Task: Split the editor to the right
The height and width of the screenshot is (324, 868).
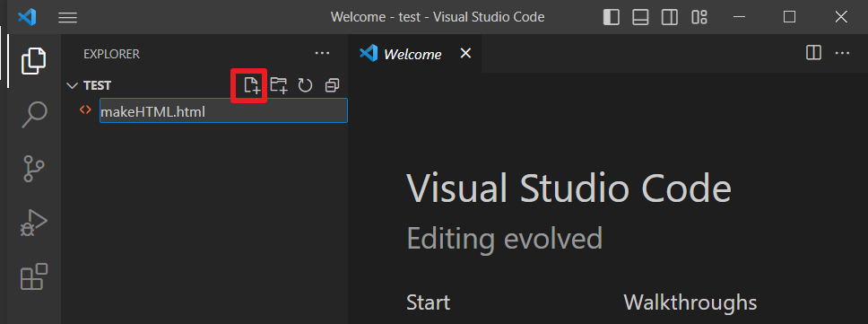Action: 813,53
